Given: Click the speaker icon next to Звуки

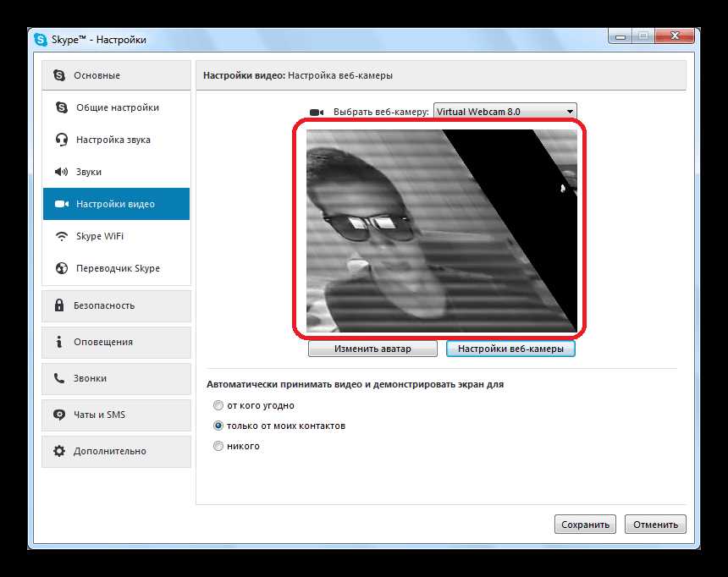Looking at the screenshot, I should point(61,172).
